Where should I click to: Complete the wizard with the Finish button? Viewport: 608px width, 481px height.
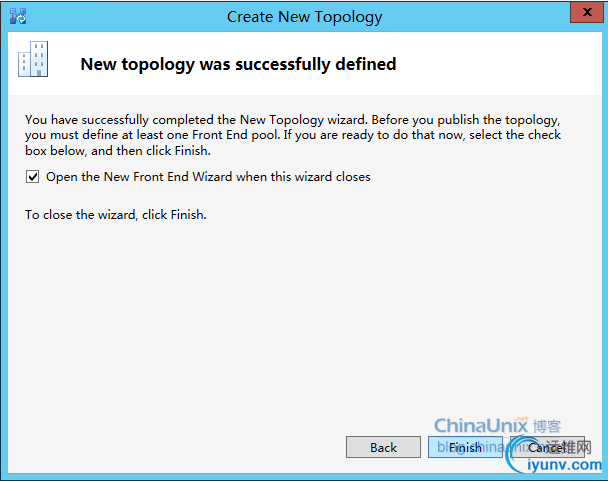[465, 447]
